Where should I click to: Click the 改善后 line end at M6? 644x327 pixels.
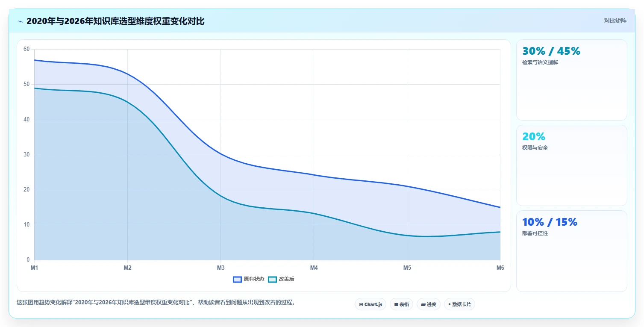pos(500,232)
